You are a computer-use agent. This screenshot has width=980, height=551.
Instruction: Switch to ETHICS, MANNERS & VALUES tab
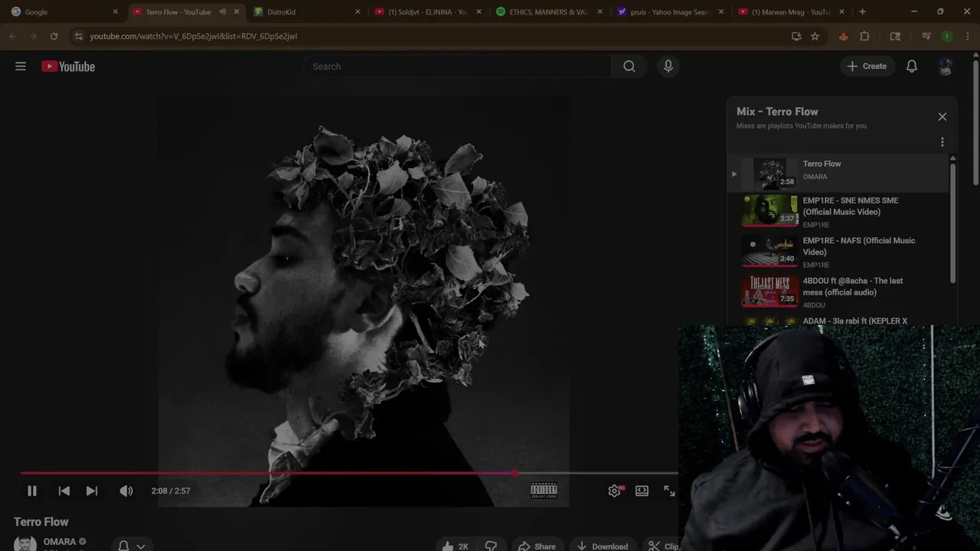[x=547, y=11]
